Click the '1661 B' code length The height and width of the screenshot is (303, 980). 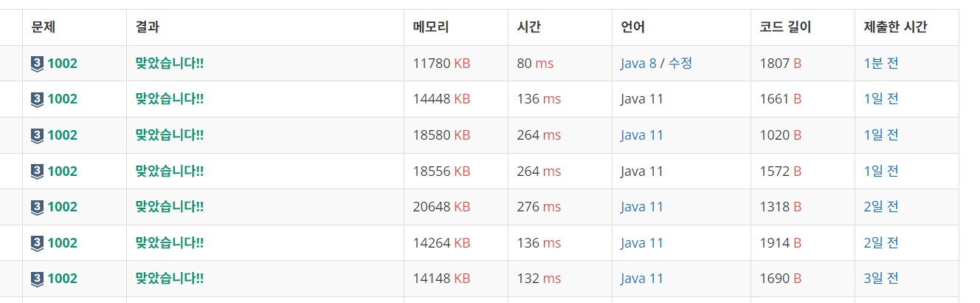pyautogui.click(x=780, y=99)
